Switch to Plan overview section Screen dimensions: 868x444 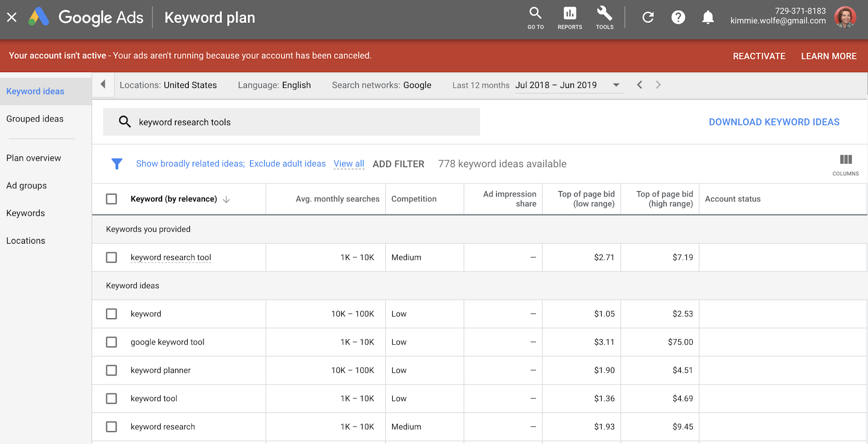click(x=34, y=158)
